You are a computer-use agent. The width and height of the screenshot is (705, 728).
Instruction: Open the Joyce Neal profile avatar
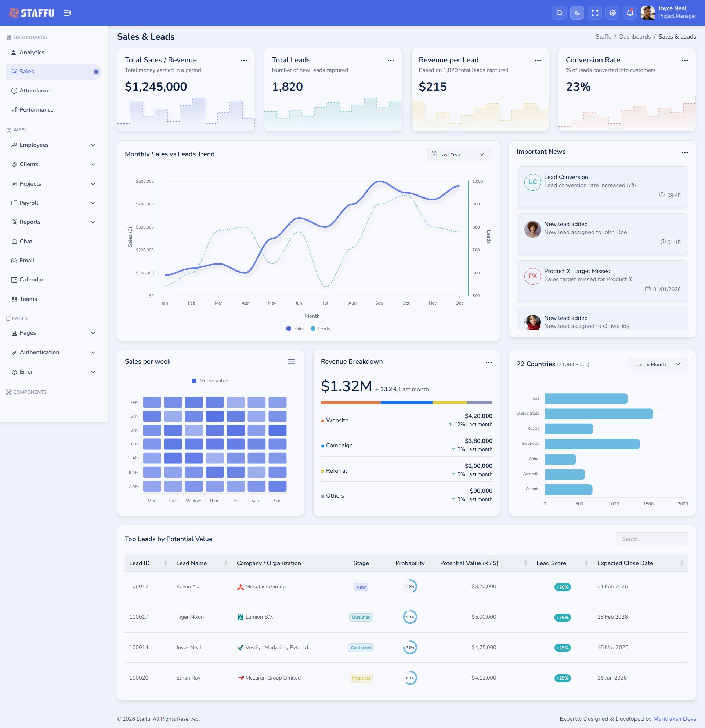[x=647, y=13]
